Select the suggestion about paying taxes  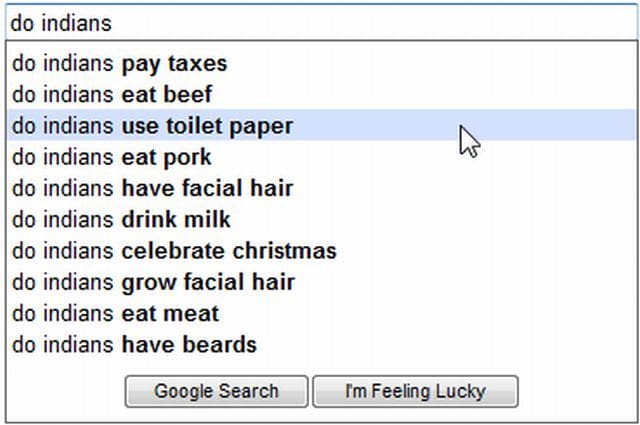[x=120, y=64]
